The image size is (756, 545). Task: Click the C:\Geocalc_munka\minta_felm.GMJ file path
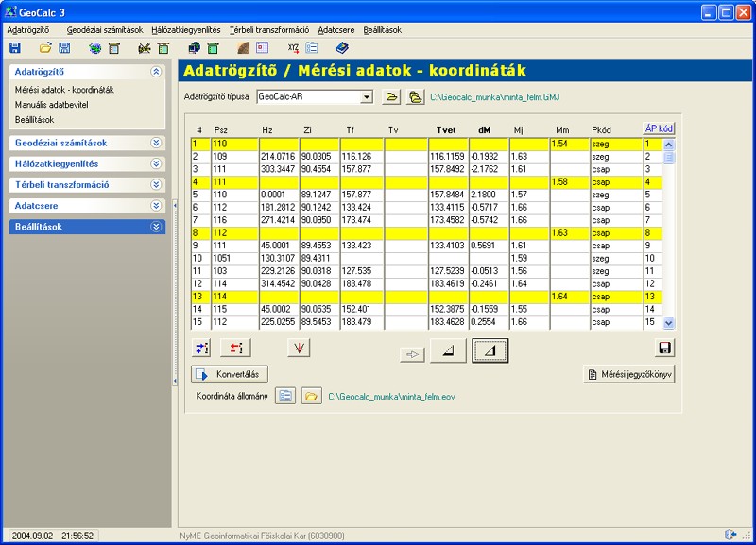tap(494, 97)
